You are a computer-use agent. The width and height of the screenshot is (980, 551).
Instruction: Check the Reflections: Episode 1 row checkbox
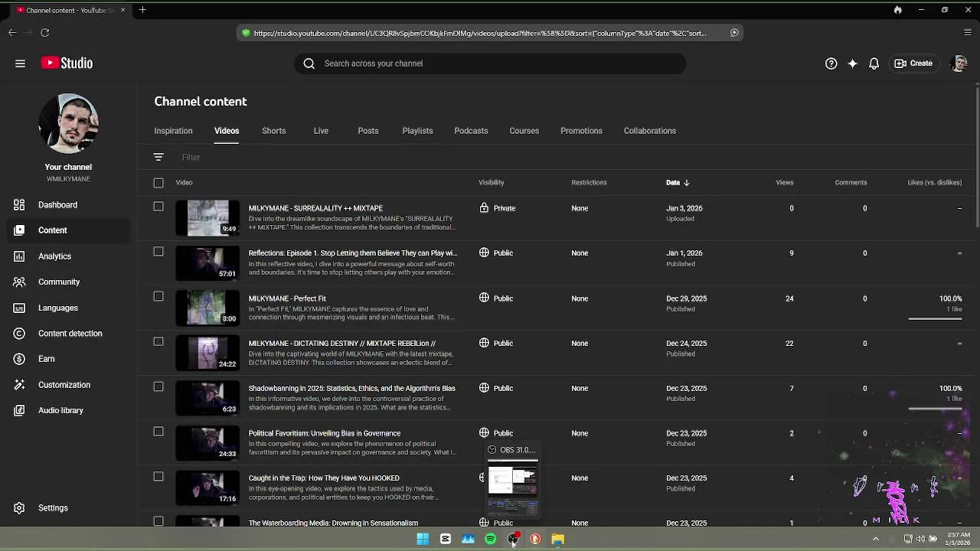click(x=158, y=252)
